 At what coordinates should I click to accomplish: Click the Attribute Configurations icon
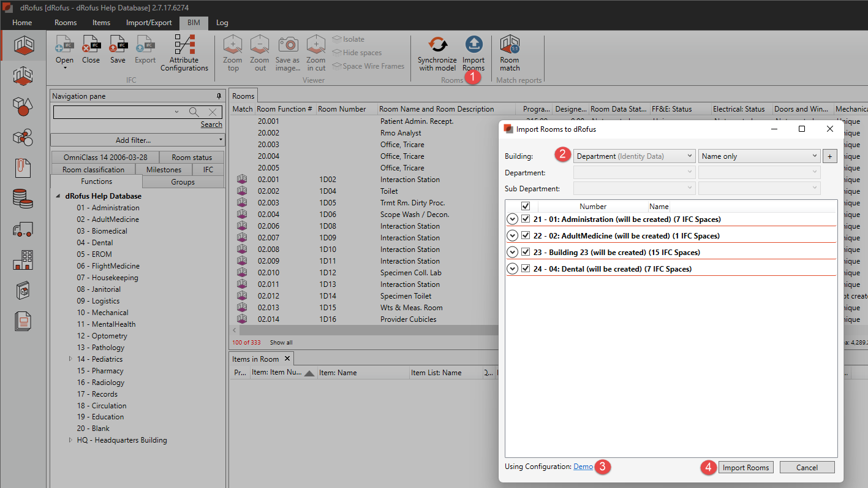[184, 45]
